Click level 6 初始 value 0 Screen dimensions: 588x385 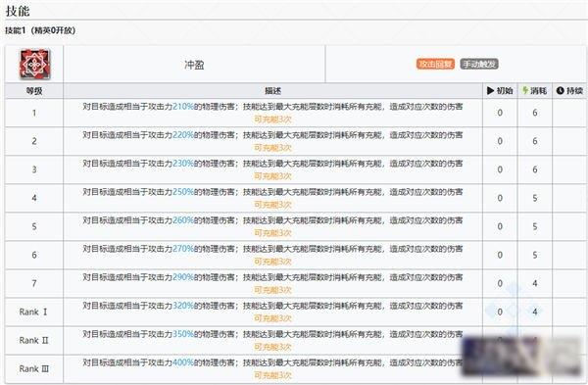click(500, 256)
